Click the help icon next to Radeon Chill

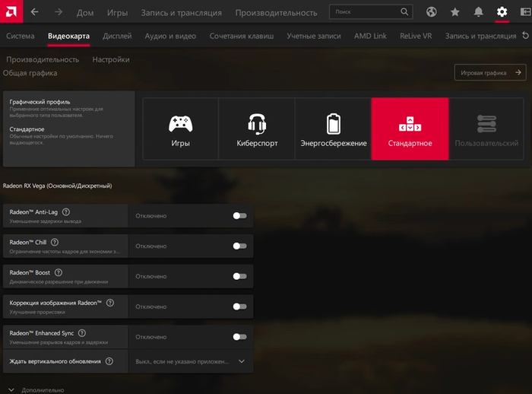pyautogui.click(x=54, y=242)
